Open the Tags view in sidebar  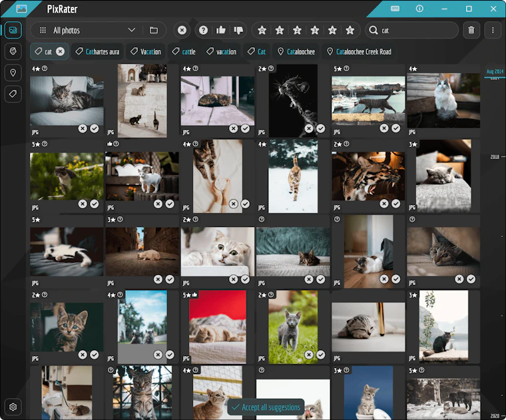(x=13, y=94)
